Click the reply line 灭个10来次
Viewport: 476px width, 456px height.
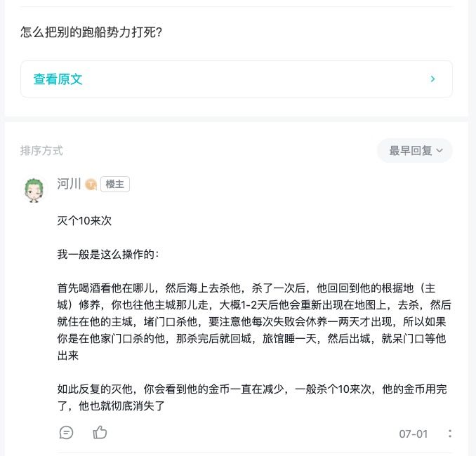[84, 220]
